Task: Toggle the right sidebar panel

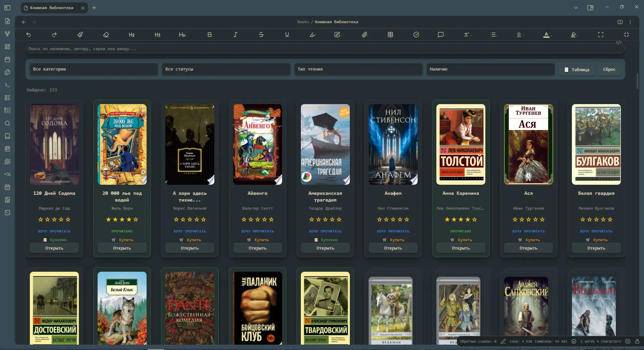Action: click(x=590, y=7)
